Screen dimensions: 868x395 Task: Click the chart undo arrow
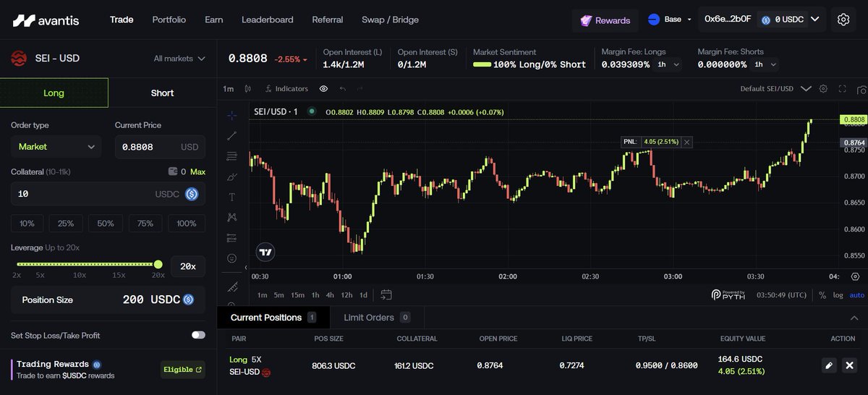pyautogui.click(x=342, y=88)
